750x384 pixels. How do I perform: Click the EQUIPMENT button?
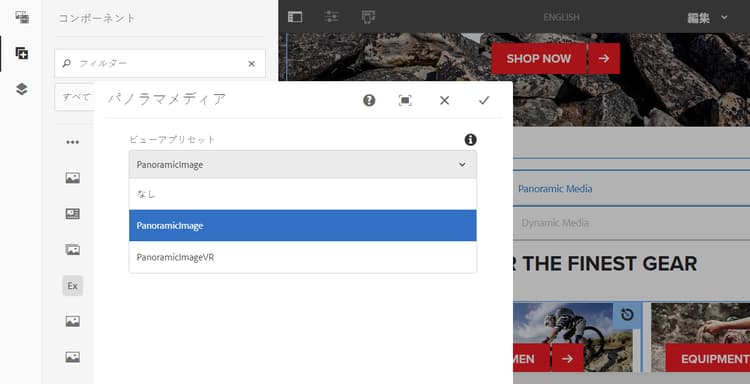pos(708,359)
